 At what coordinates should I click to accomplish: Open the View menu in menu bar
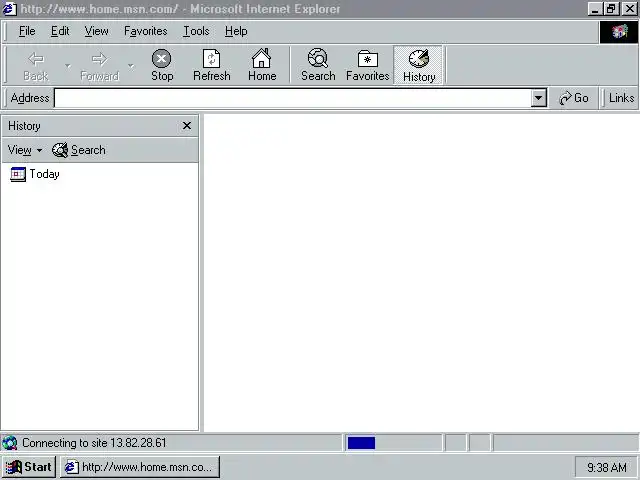[x=96, y=31]
